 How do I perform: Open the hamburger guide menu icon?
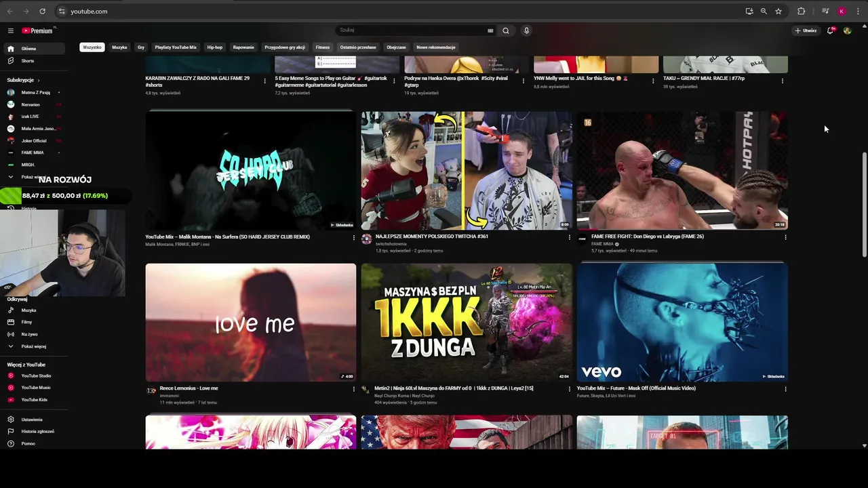click(10, 30)
